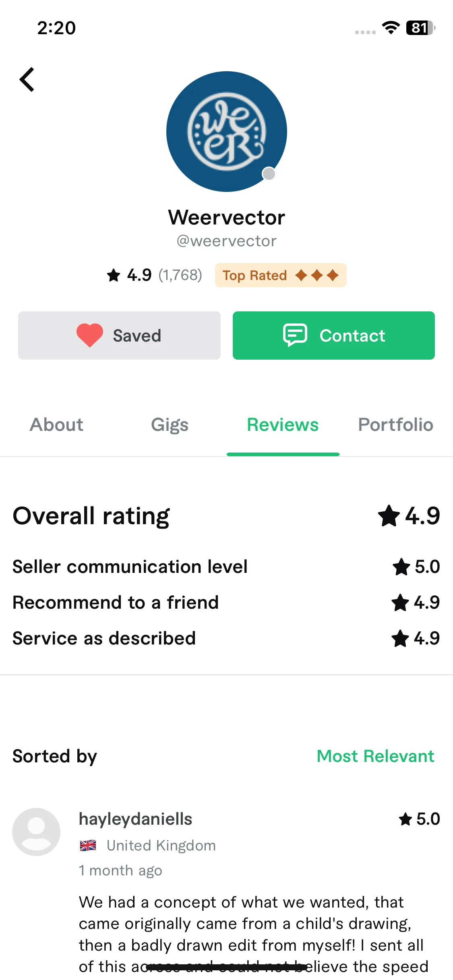Switch to the About tab
The image size is (453, 980).
coord(57,425)
